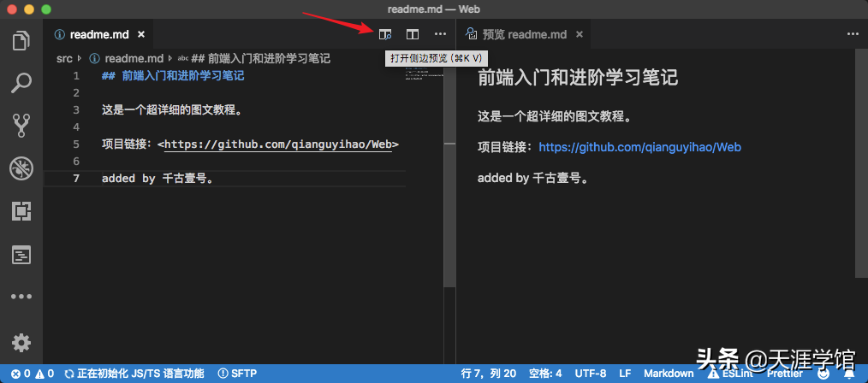Click preview paragraph 这是一个超详细的图文教程
The height and width of the screenshot is (383, 868).
pyautogui.click(x=555, y=116)
